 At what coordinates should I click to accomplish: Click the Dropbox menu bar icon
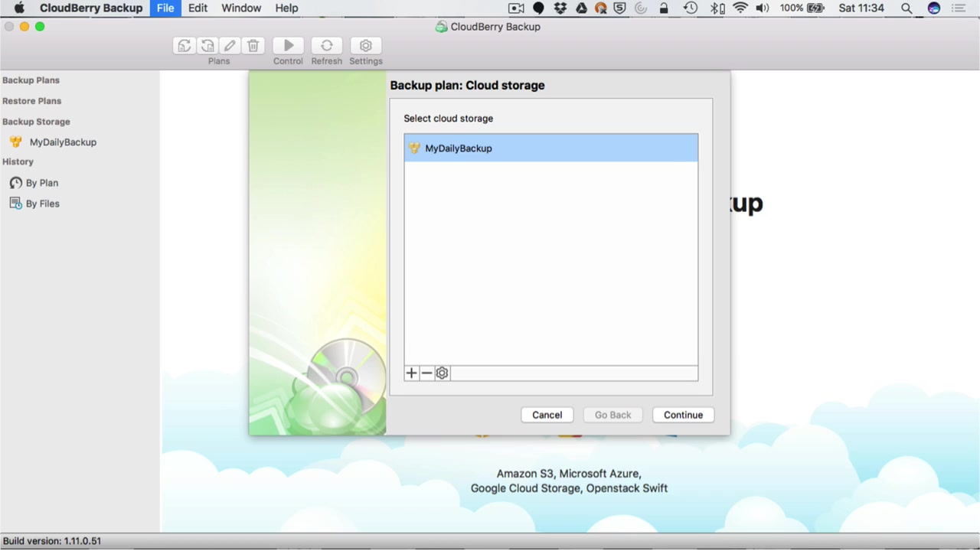(560, 8)
